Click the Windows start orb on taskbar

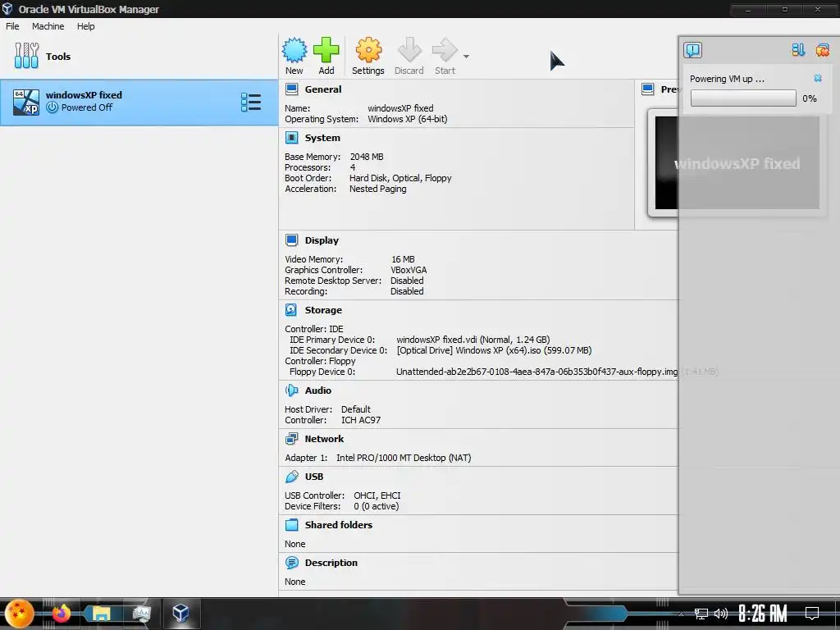point(20,614)
